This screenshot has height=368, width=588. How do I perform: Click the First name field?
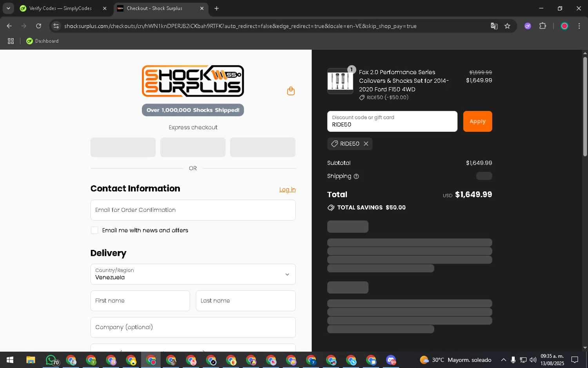[x=140, y=301]
